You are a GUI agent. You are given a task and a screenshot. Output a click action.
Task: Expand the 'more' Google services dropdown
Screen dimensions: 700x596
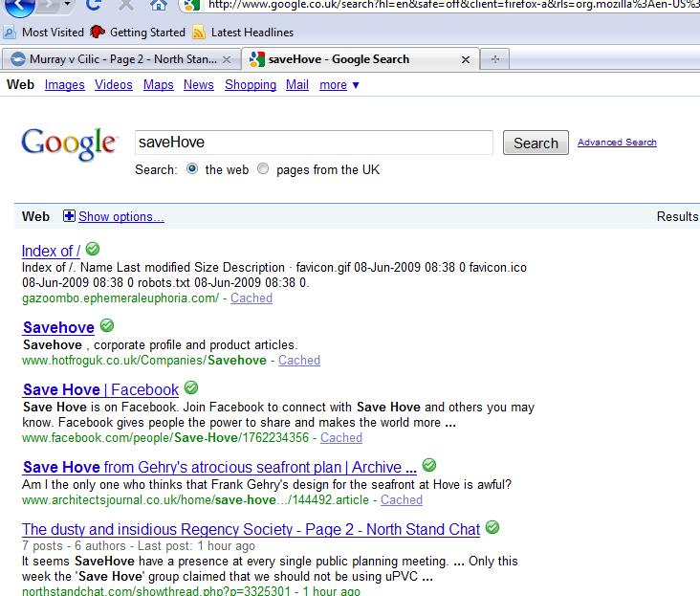pos(339,85)
